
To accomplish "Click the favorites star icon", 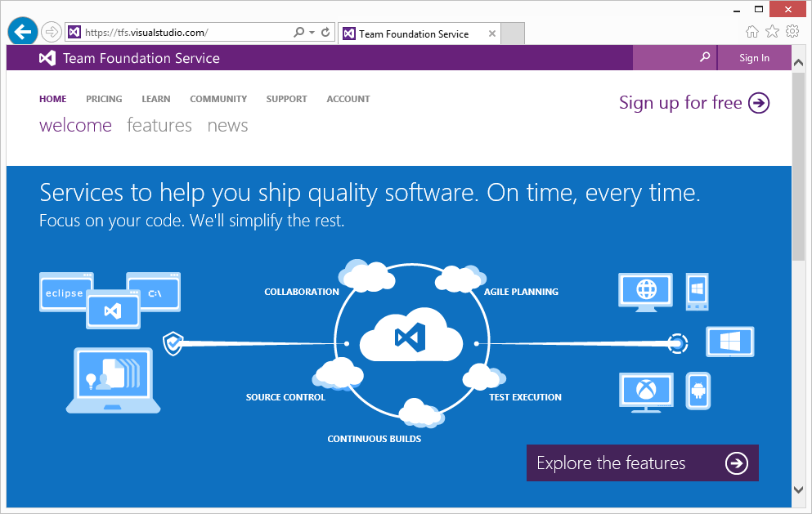I will coord(772,32).
